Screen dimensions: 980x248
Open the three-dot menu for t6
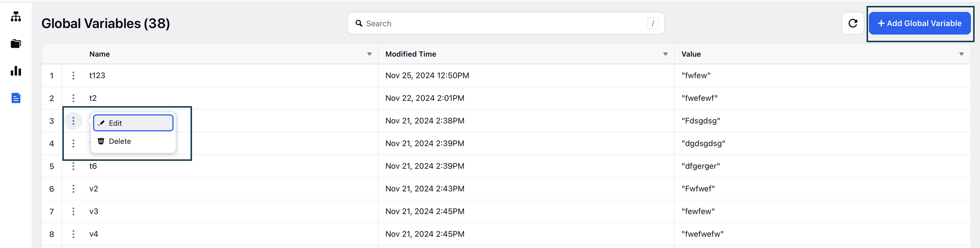73,166
